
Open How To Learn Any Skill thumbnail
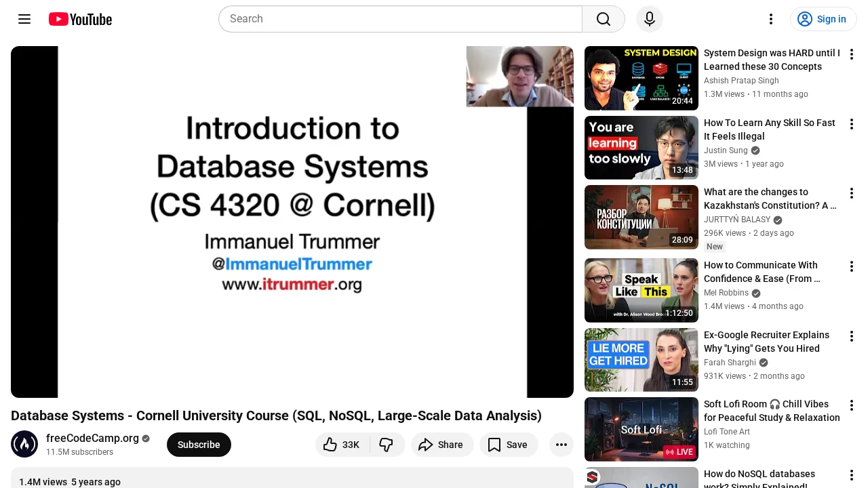click(642, 148)
